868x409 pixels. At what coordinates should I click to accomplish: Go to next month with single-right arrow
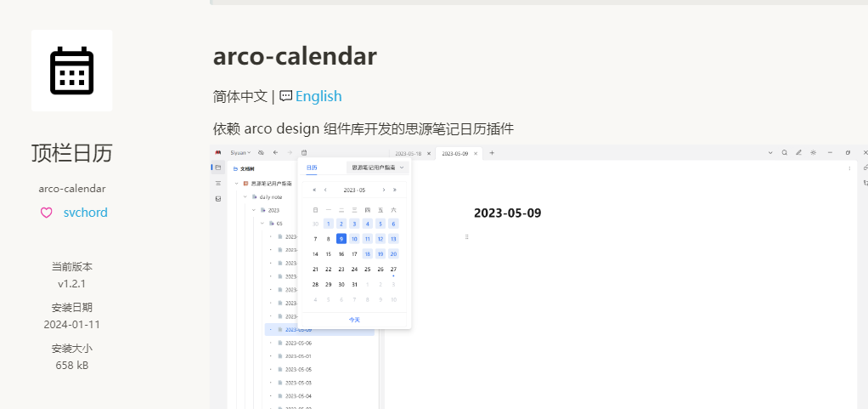coord(384,190)
